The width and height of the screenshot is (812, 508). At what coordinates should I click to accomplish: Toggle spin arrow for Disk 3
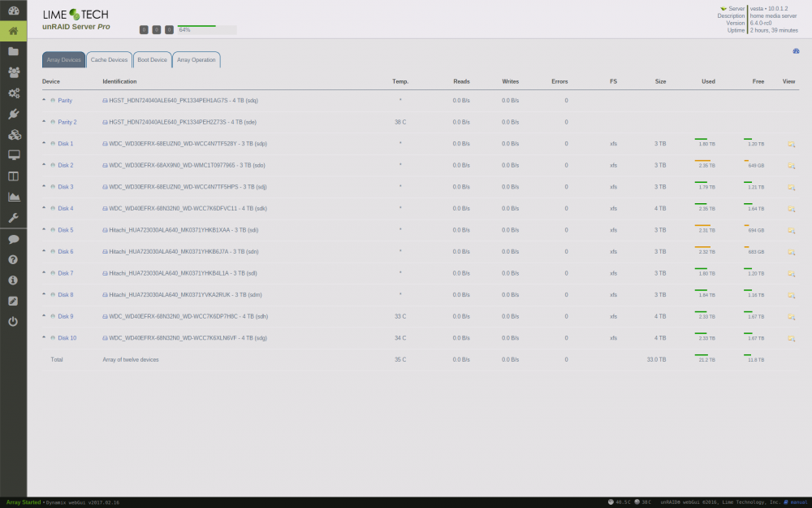44,185
